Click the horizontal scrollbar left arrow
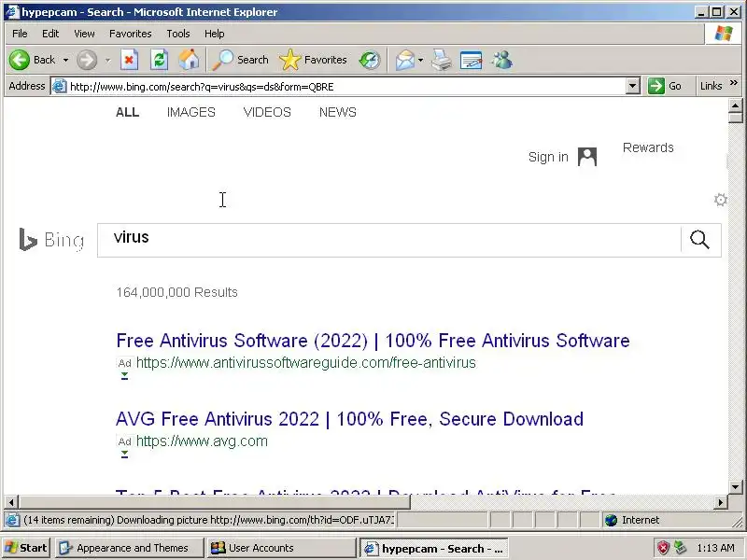747x560 pixels. click(11, 502)
